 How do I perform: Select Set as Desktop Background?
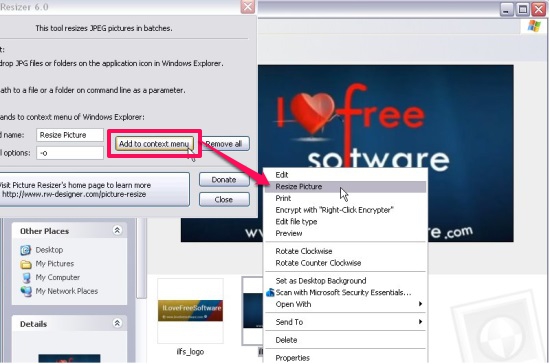(346, 281)
